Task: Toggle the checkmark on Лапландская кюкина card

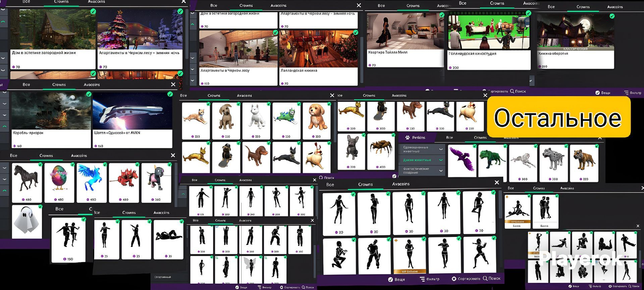Action: (x=356, y=32)
